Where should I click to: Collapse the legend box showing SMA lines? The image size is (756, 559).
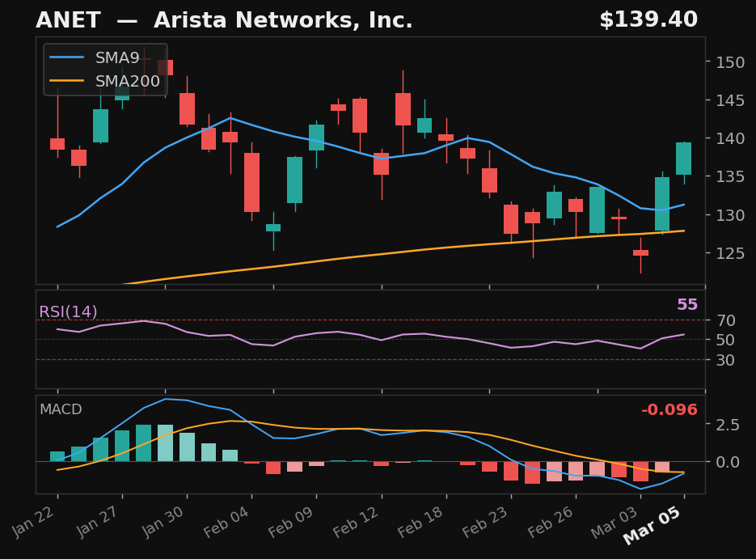click(103, 69)
